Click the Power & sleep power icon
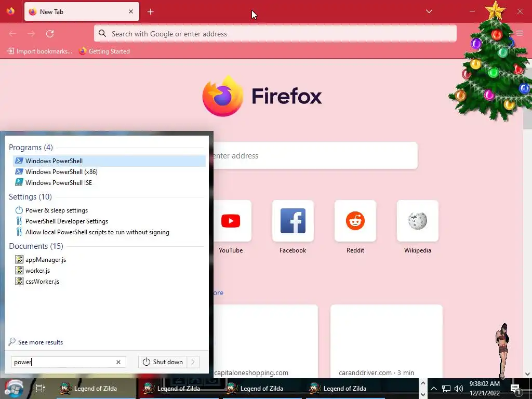The height and width of the screenshot is (399, 532). point(19,210)
